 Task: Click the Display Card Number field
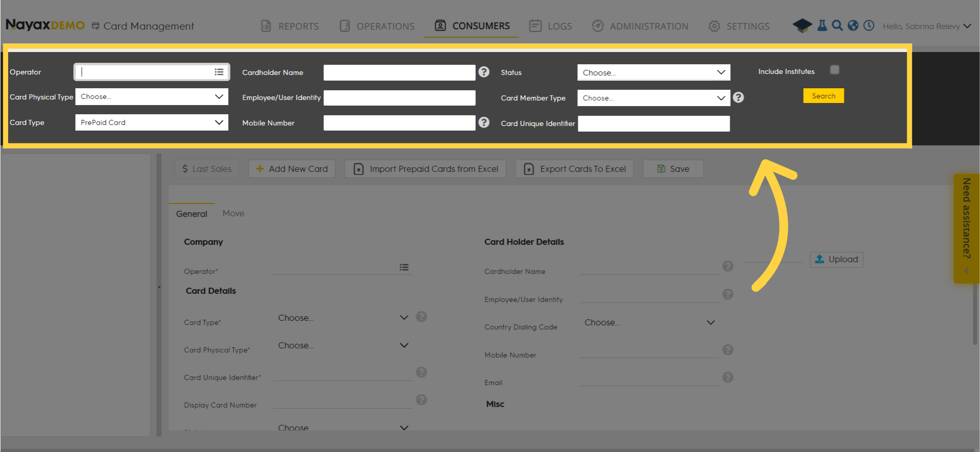pyautogui.click(x=343, y=401)
